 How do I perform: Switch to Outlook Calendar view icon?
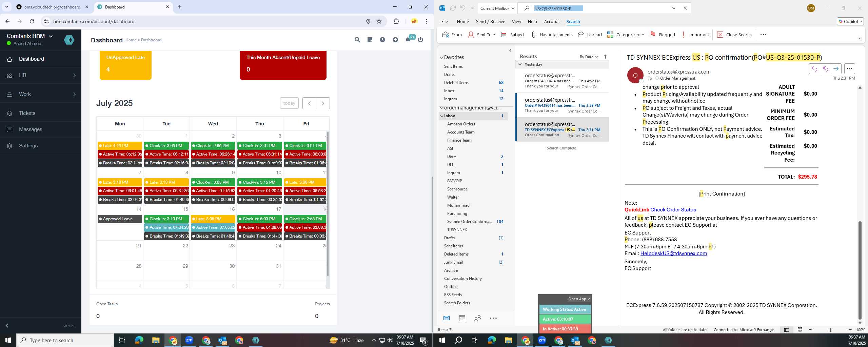click(462, 318)
